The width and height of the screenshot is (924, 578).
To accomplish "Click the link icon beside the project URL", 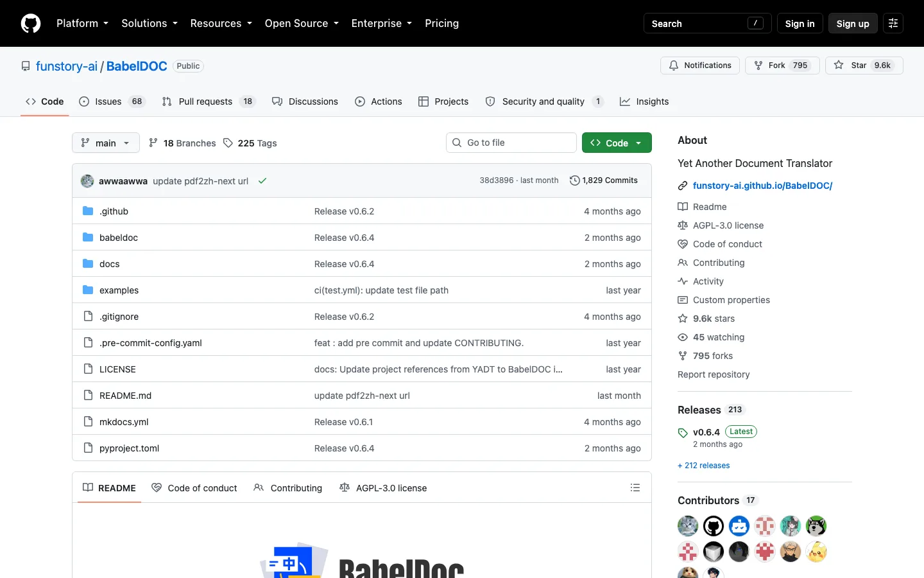I will coord(683,186).
